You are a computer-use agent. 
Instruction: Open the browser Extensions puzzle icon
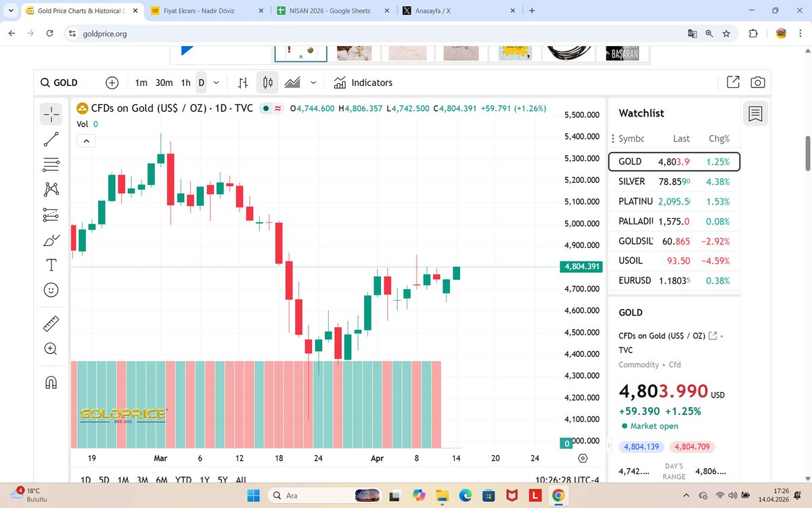point(753,33)
